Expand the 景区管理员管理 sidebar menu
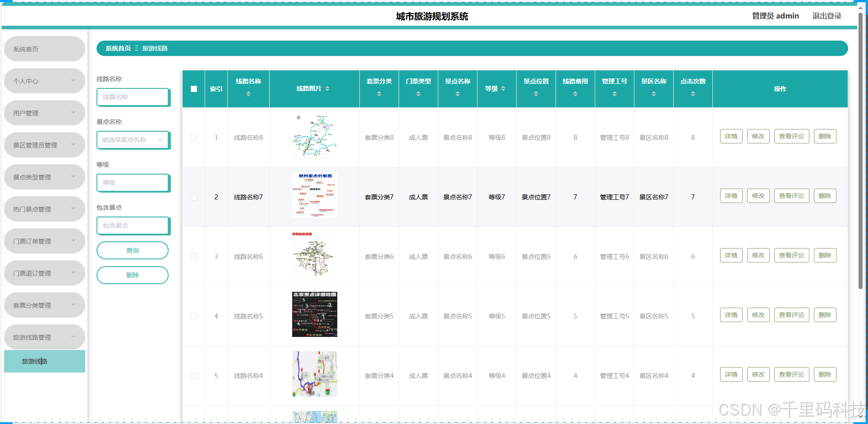The height and width of the screenshot is (424, 868). [45, 145]
